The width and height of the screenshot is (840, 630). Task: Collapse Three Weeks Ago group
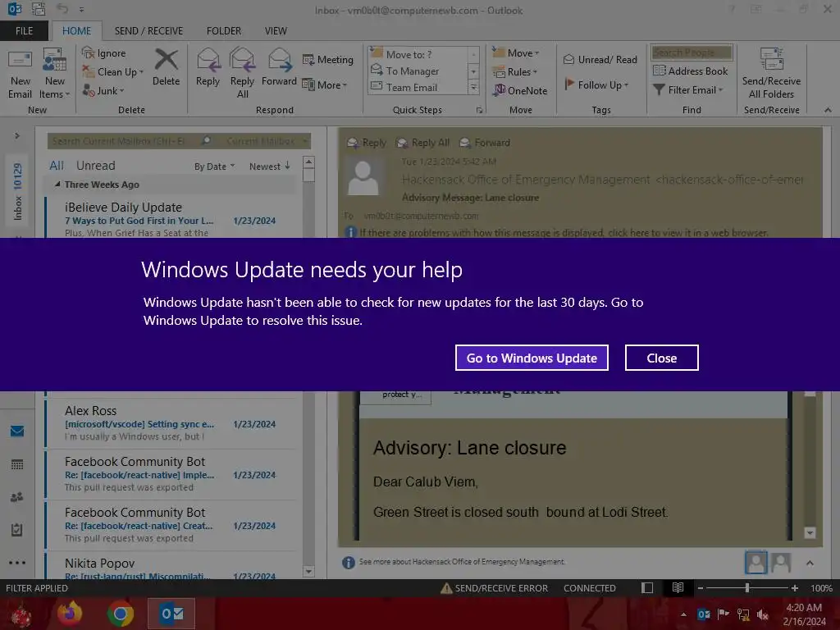click(x=57, y=184)
